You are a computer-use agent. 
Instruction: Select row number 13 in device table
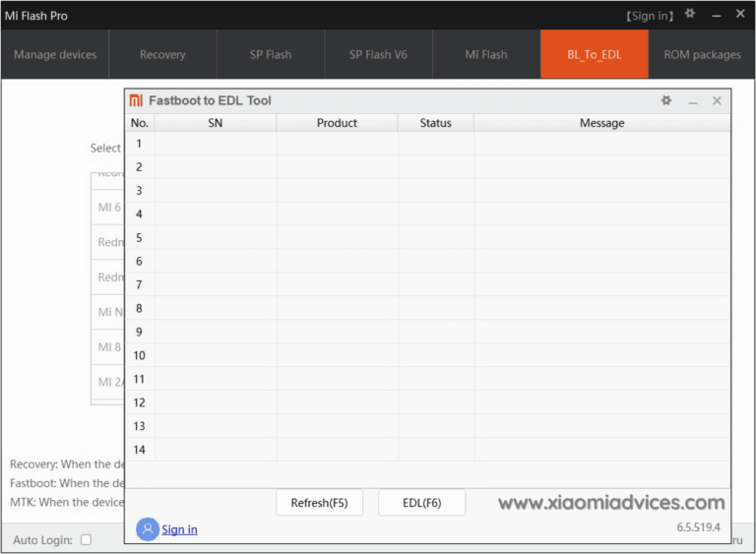427,426
